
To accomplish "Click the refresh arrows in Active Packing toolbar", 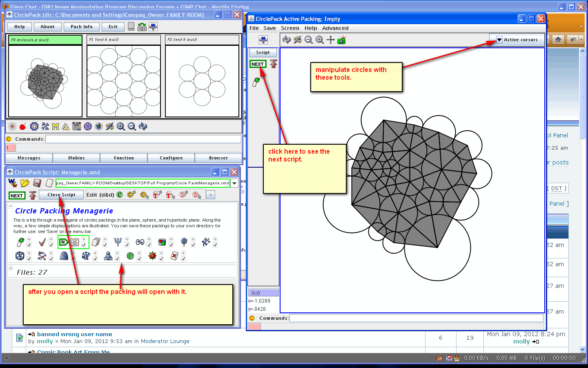I will (287, 40).
